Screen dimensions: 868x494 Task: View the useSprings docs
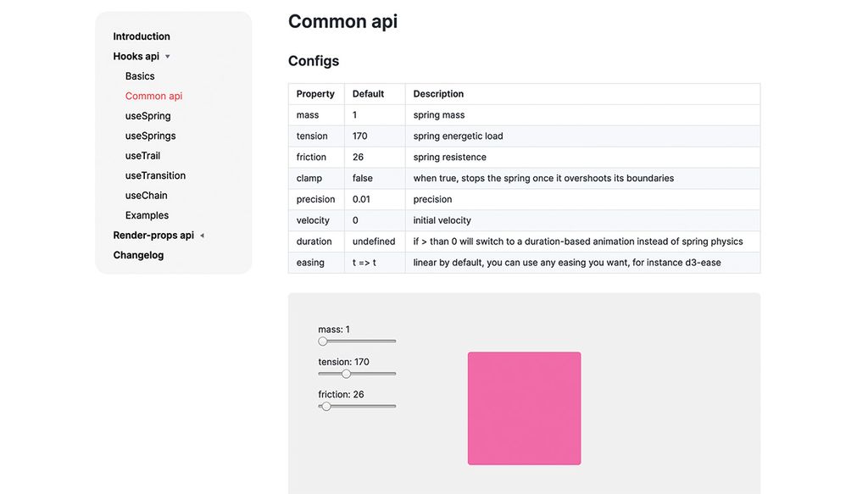click(x=150, y=136)
